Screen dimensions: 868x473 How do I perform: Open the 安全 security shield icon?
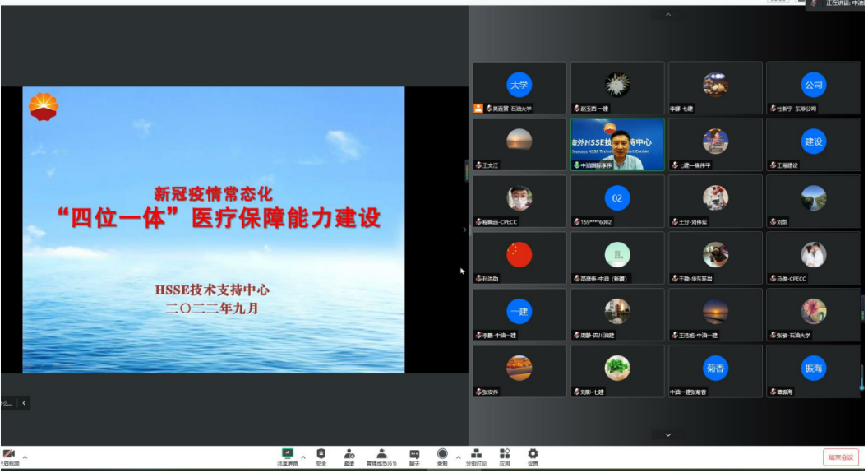tap(321, 456)
